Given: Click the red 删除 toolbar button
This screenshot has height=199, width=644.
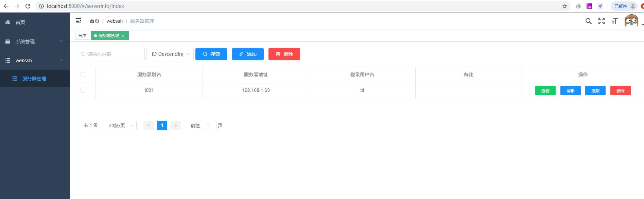Looking at the screenshot, I should pyautogui.click(x=284, y=54).
